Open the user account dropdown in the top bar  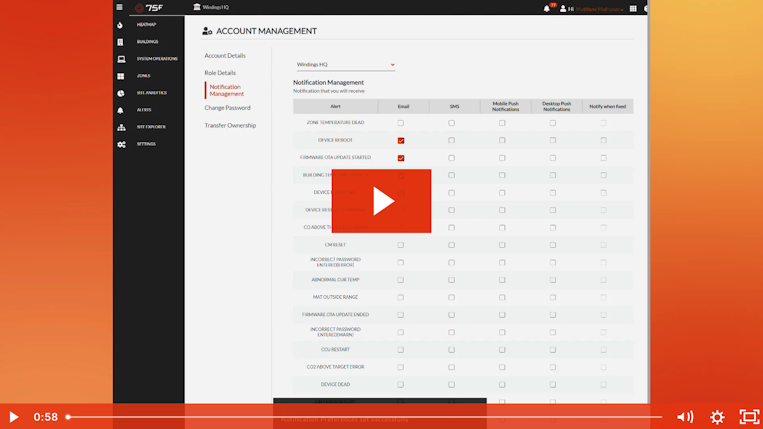(599, 9)
